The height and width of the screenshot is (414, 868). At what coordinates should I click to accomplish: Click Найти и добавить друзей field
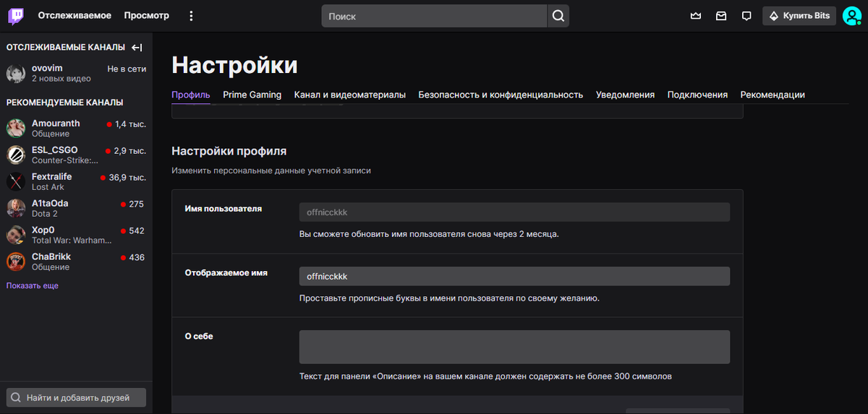pyautogui.click(x=76, y=397)
